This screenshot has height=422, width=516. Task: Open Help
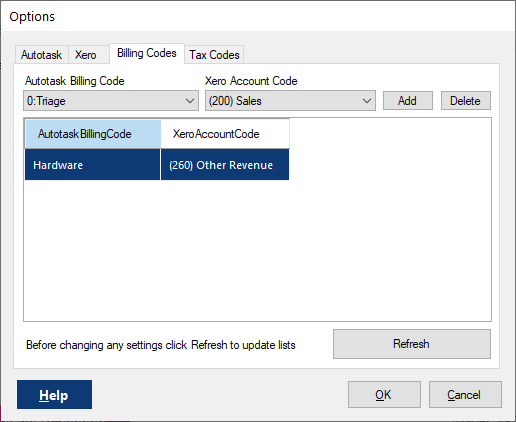[54, 395]
